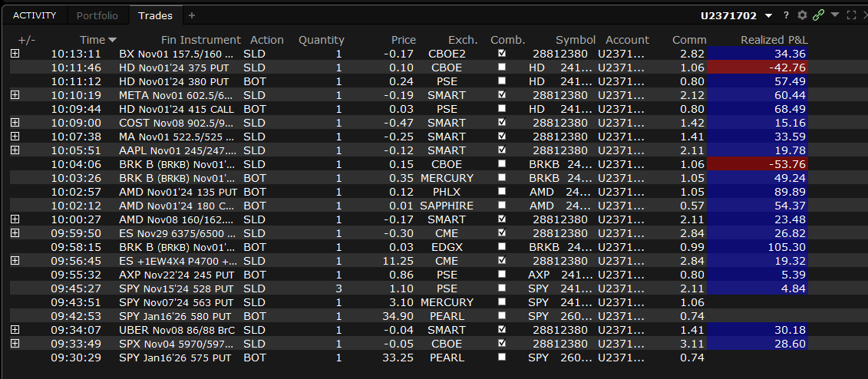
Task: Click the fullscreen expand panel icon
Action: 852,15
